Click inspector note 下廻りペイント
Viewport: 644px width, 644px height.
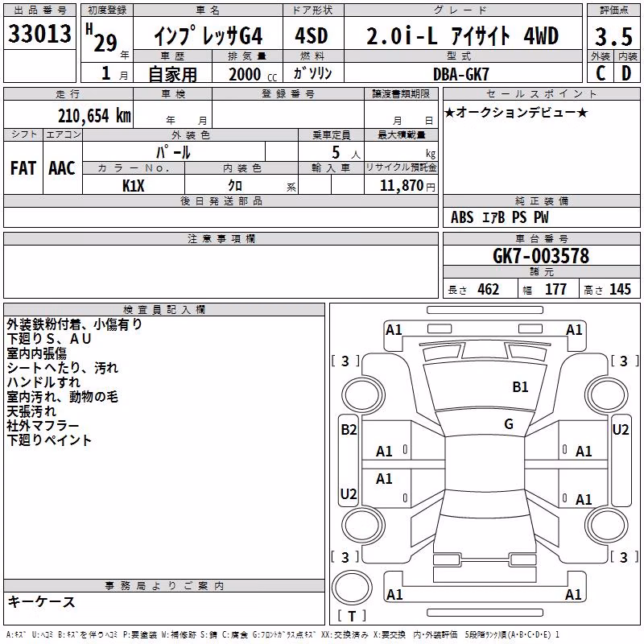click(x=49, y=440)
